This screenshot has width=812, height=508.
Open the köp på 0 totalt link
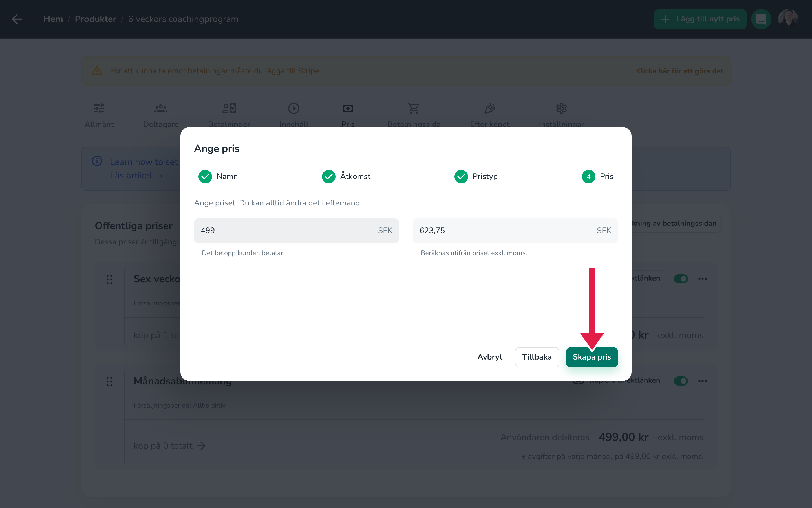point(169,446)
